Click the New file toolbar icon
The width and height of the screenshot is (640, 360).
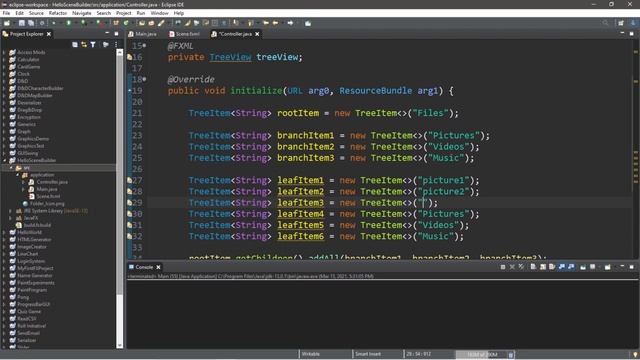[7, 23]
